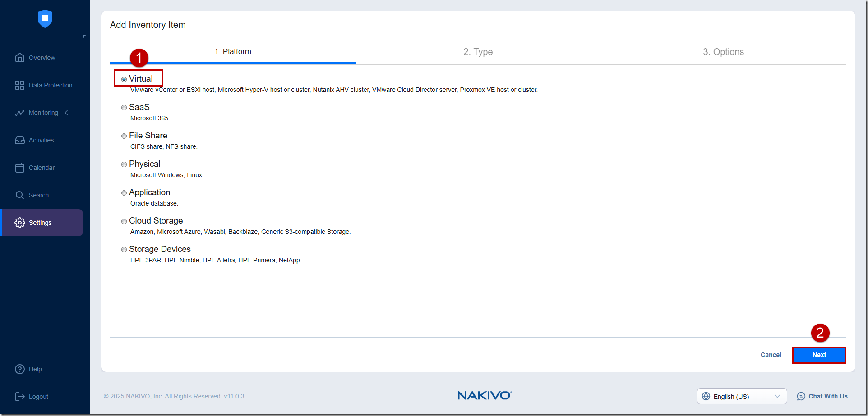Open Overview in the sidebar
The width and height of the screenshot is (868, 416).
pos(42,58)
